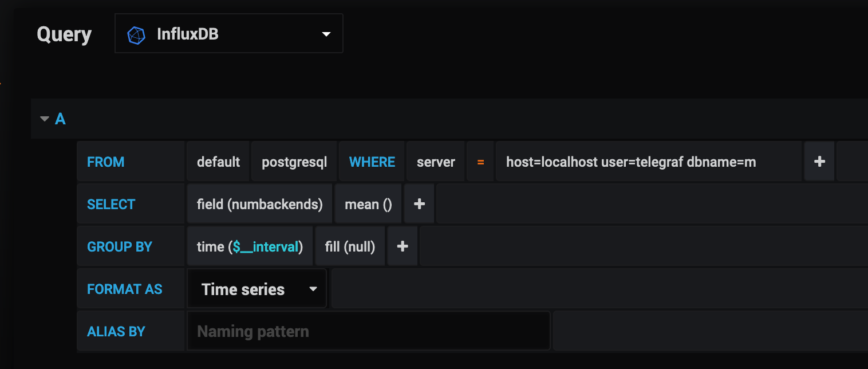Click the InfluxDB data source icon

[136, 35]
